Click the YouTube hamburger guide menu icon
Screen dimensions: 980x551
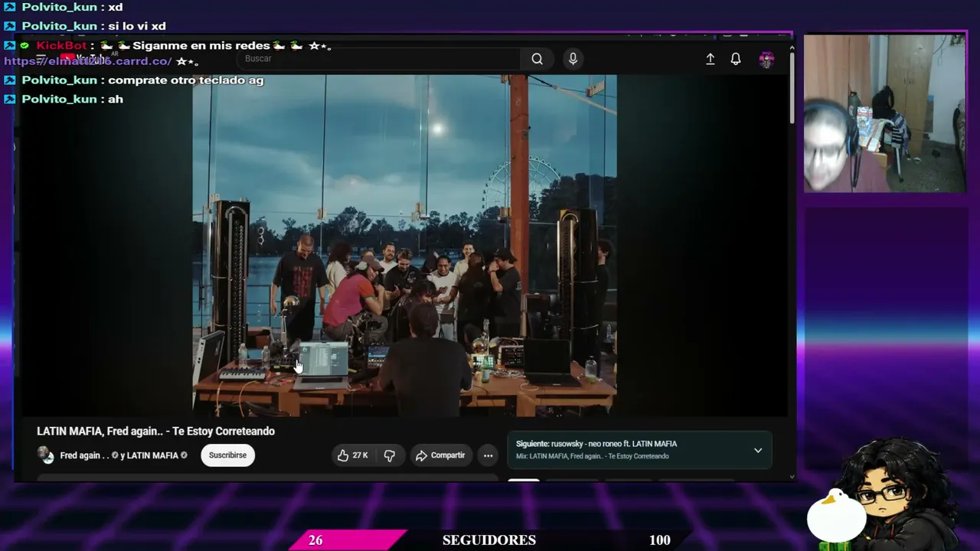tap(43, 59)
